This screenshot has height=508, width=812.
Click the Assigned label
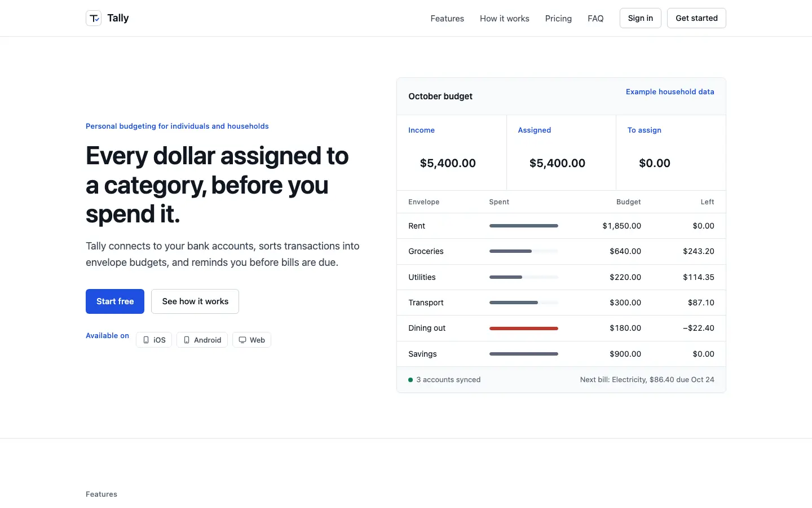tap(535, 130)
